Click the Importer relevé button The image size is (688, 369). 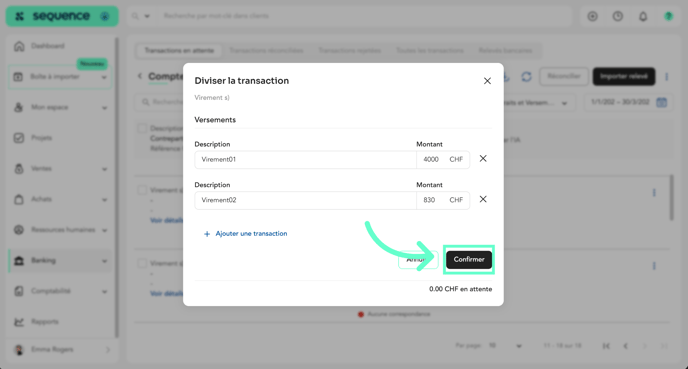[x=624, y=76]
